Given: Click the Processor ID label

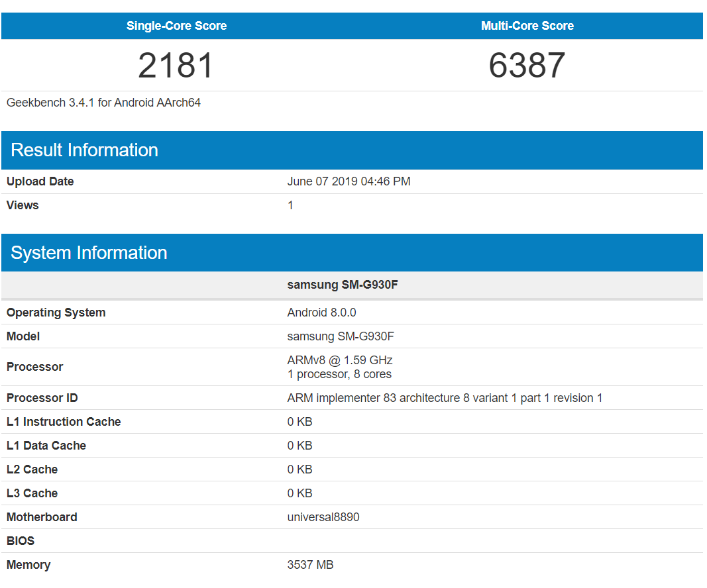Looking at the screenshot, I should pyautogui.click(x=42, y=398).
